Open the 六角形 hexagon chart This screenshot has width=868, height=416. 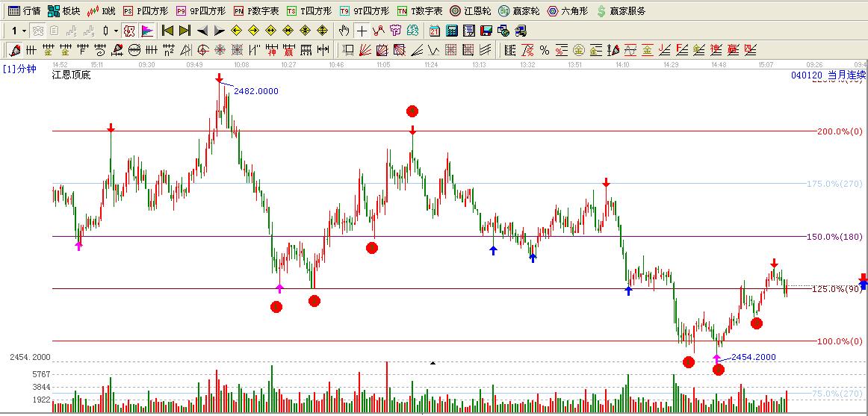click(567, 11)
